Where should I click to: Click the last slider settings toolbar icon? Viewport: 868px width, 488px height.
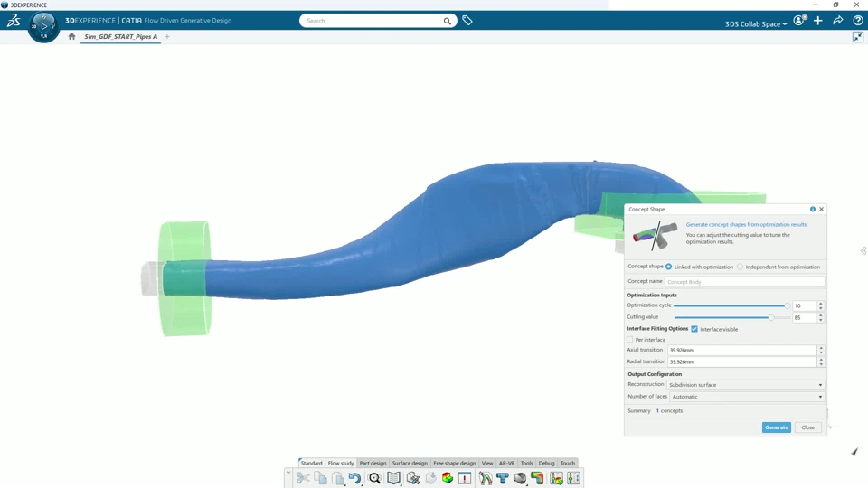573,478
